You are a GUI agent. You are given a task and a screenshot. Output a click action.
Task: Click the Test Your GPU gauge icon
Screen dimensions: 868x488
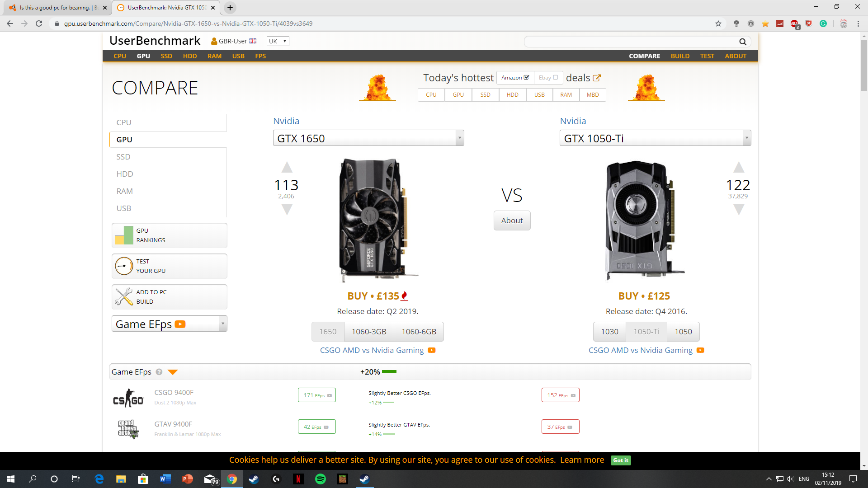click(124, 266)
